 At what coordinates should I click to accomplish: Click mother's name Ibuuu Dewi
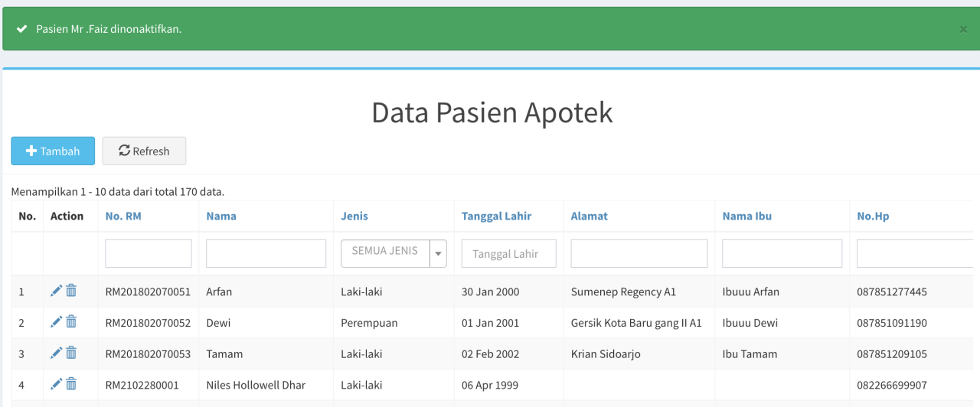pyautogui.click(x=750, y=323)
